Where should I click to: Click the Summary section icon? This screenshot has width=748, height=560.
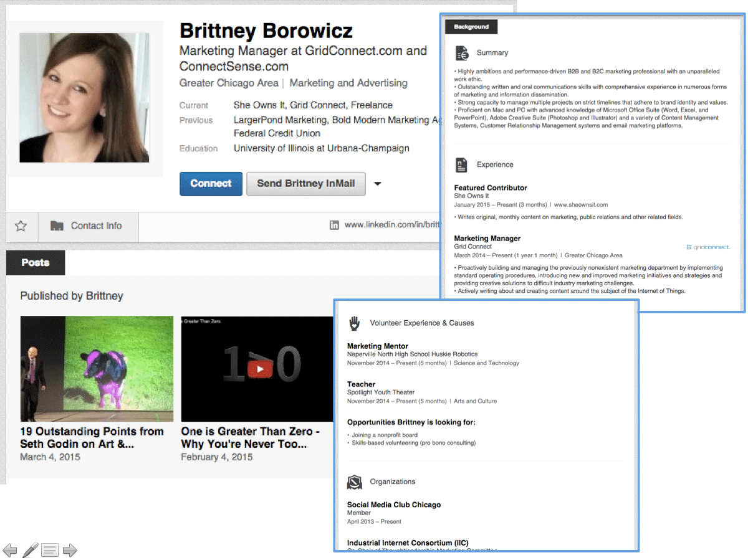(461, 52)
